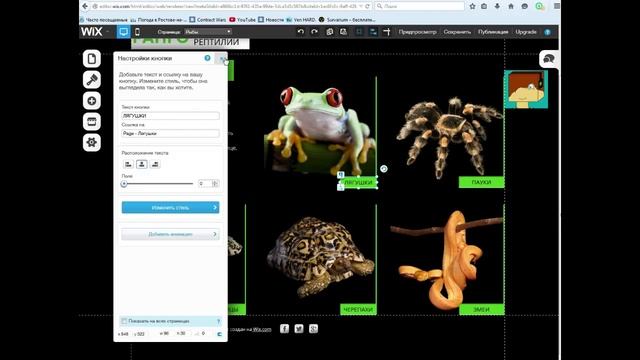
Task: Align button text to the right
Action: pyautogui.click(x=155, y=164)
